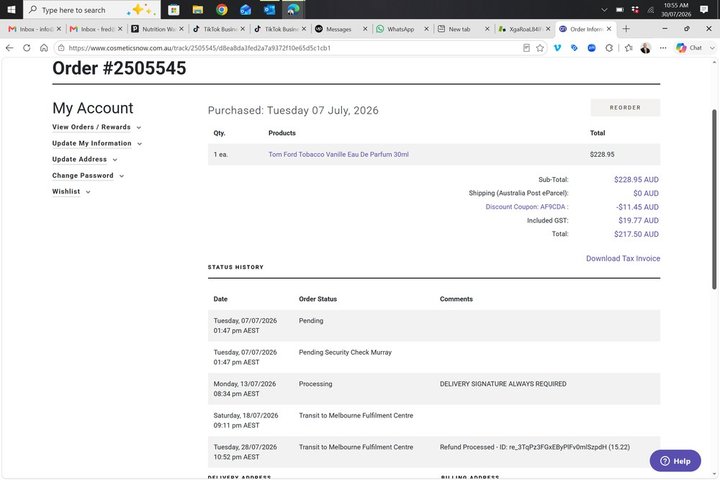Open a new browser tab
Image resolution: width=720 pixels, height=480 pixels.
(x=626, y=29)
